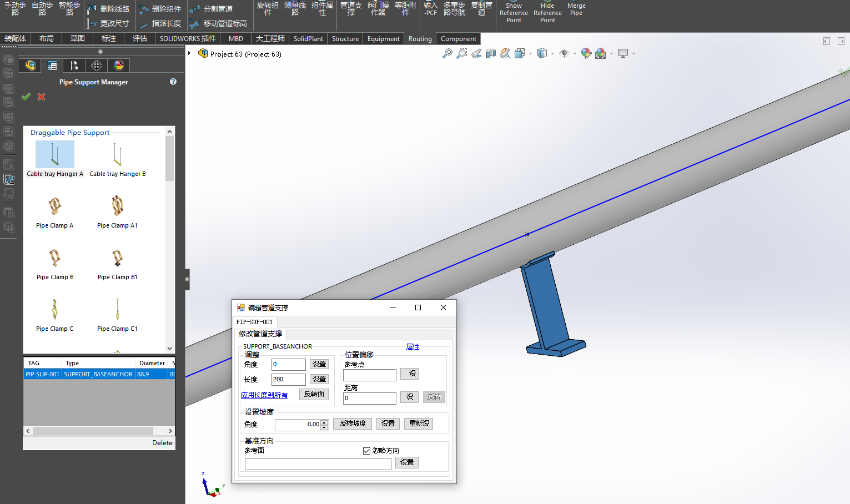Click 更改尺寸 change size tool
Image resolution: width=850 pixels, height=504 pixels.
click(108, 23)
